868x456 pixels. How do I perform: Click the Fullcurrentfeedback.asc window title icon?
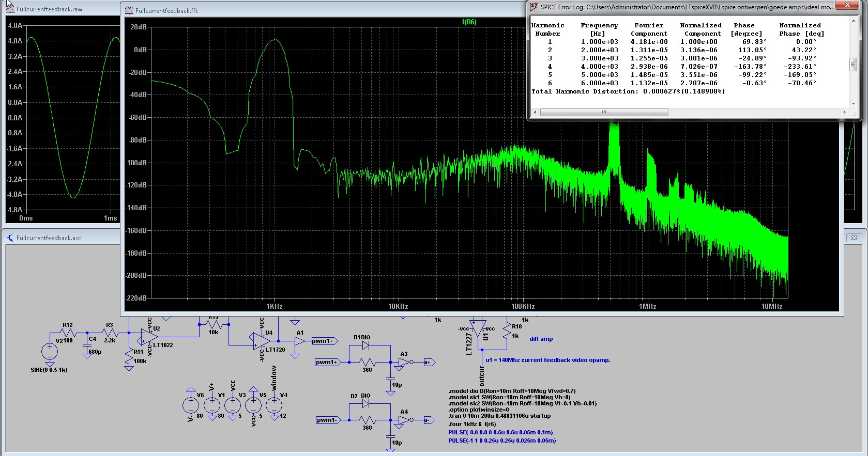[10, 238]
